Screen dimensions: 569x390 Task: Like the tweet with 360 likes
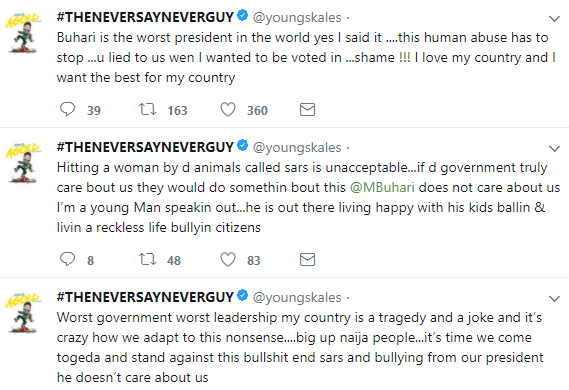coord(228,109)
